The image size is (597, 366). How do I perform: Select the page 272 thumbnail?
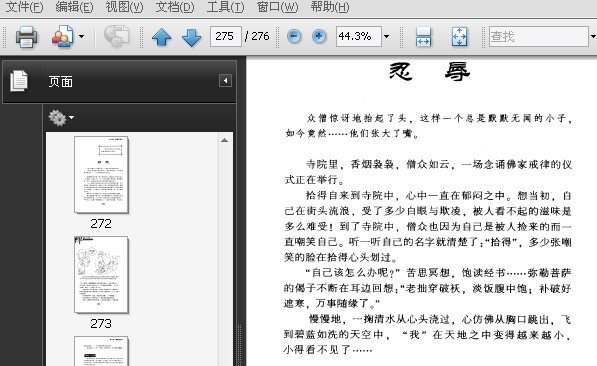[x=101, y=175]
